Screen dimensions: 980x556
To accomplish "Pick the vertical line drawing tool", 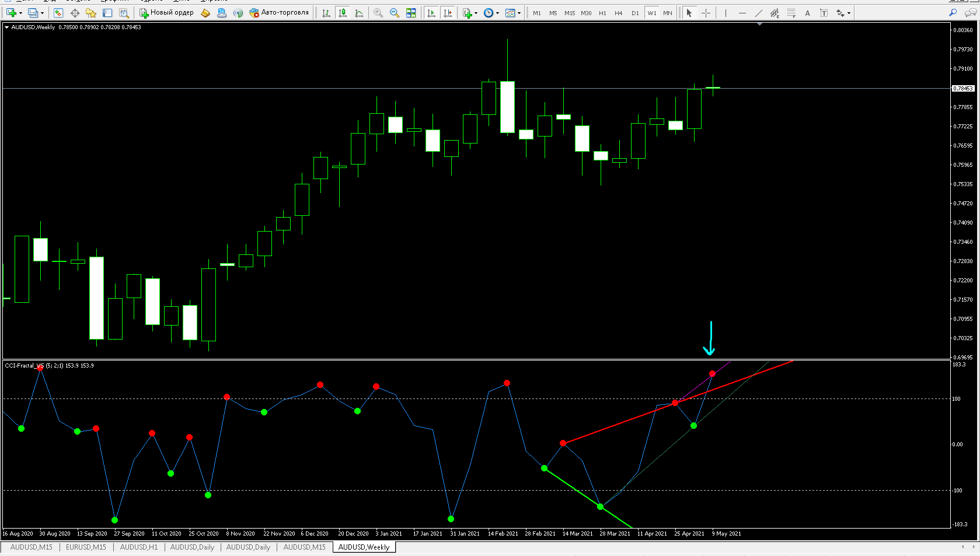I will coord(726,13).
